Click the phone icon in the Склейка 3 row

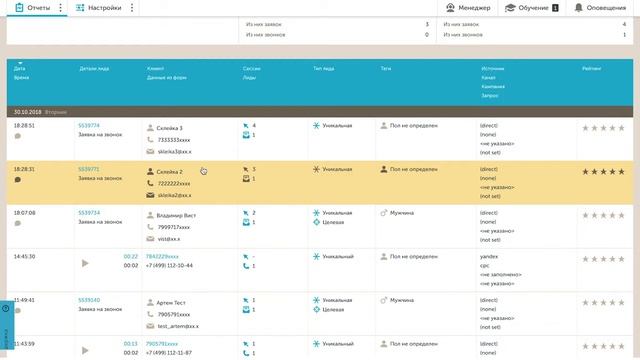click(150, 140)
